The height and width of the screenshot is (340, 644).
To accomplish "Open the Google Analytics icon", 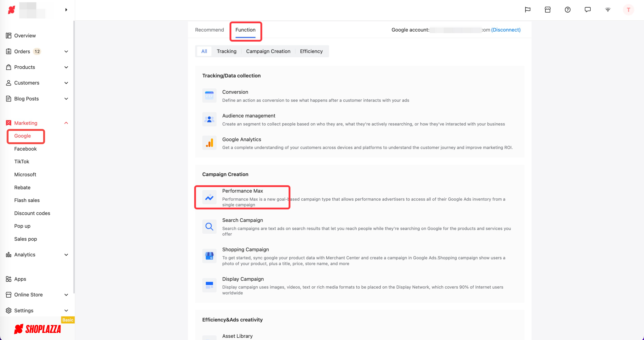I will click(x=209, y=143).
